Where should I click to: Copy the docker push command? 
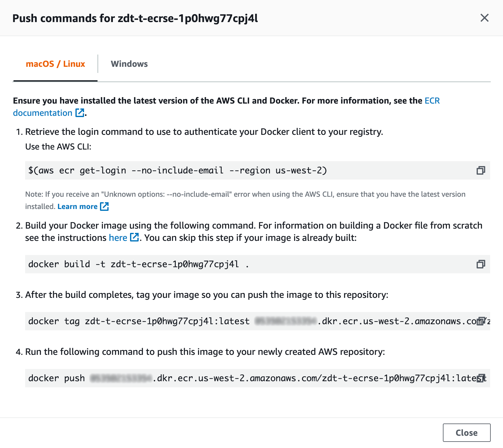(481, 378)
